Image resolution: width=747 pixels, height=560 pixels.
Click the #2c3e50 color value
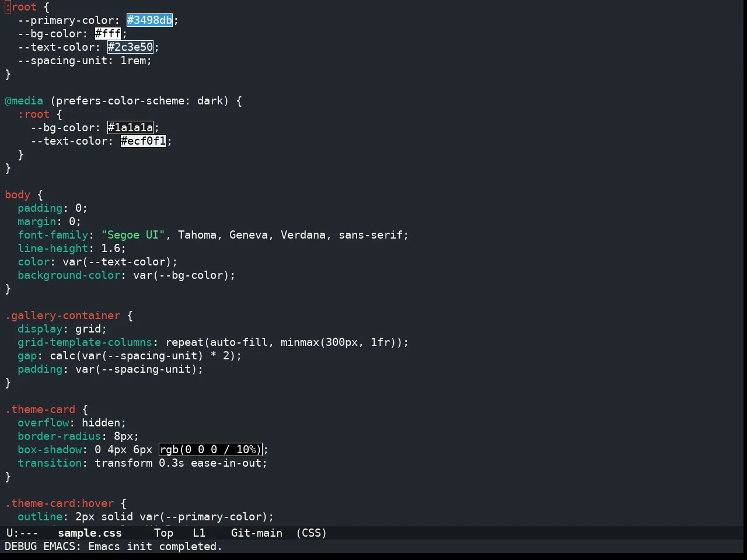point(131,47)
